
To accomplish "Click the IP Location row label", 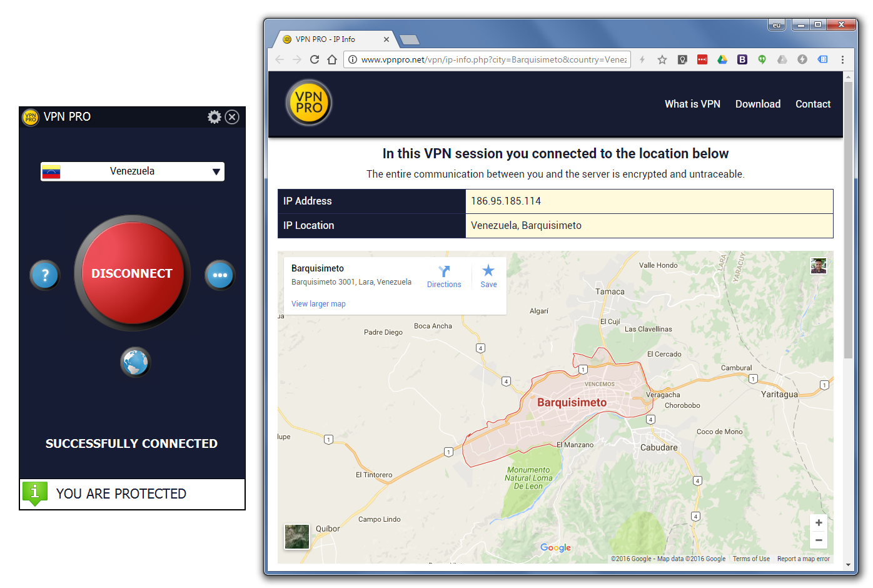I will pos(309,225).
